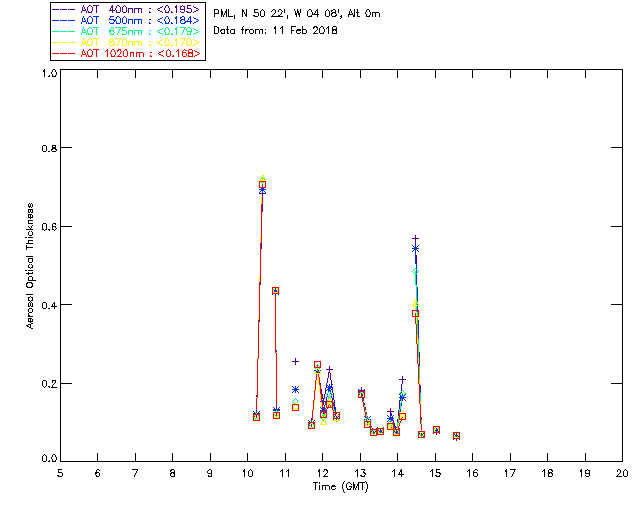This screenshot has height=512, width=640.
Task: Click the 0.8 y-axis tick label
Action: click(x=49, y=148)
